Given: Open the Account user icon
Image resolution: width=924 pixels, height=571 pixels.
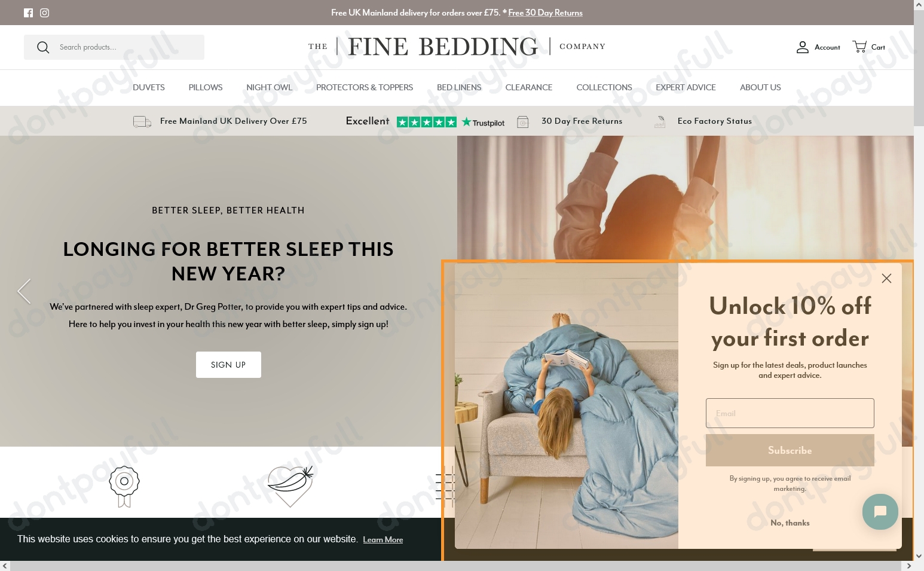Looking at the screenshot, I should pos(803,47).
